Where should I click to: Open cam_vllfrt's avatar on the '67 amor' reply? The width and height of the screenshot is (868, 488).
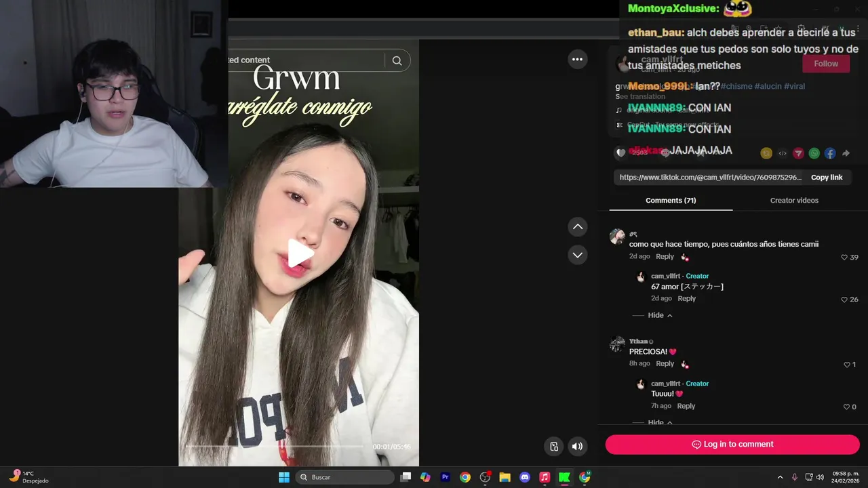[640, 277]
